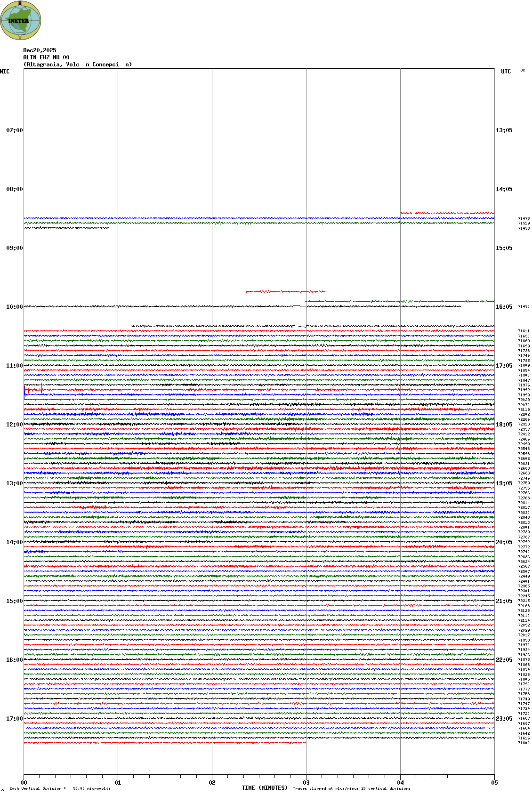Screen dimensions: 532x795
Task: Click the DC column header
Action: point(523,71)
